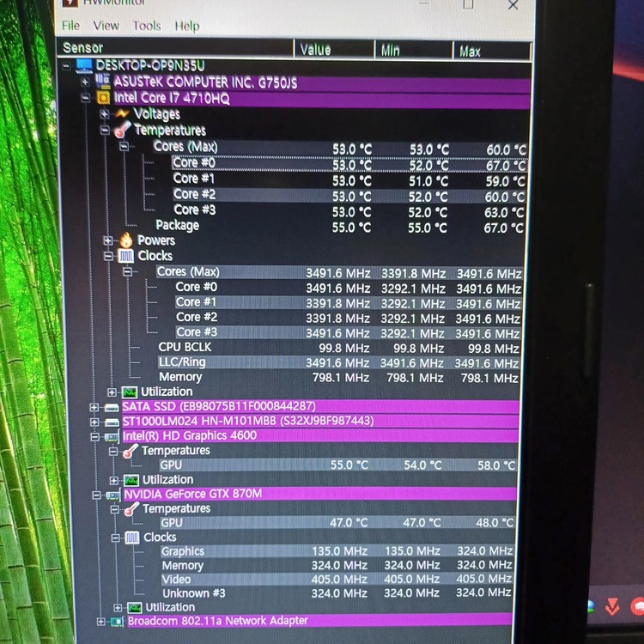Click the Value column header

point(334,50)
